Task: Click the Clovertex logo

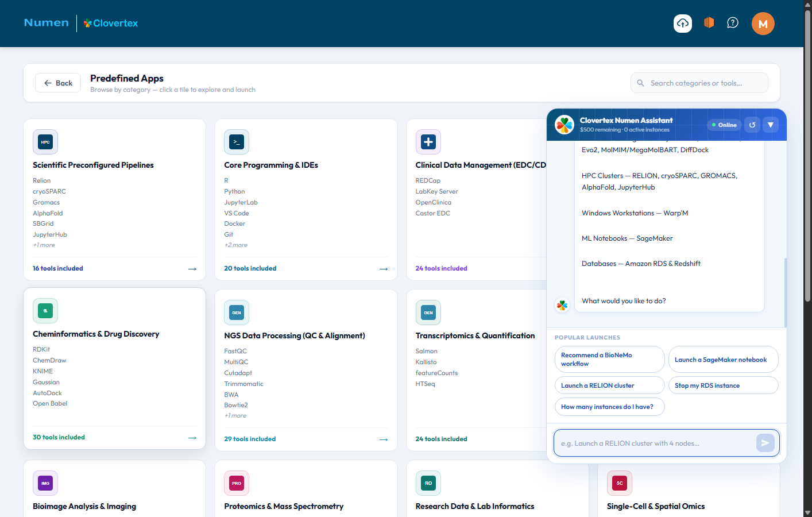Action: click(111, 23)
